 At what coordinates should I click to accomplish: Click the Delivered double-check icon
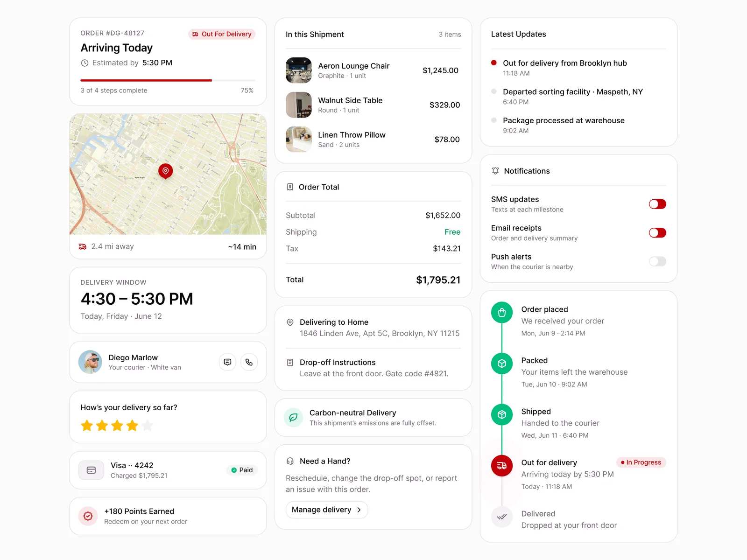click(x=502, y=517)
